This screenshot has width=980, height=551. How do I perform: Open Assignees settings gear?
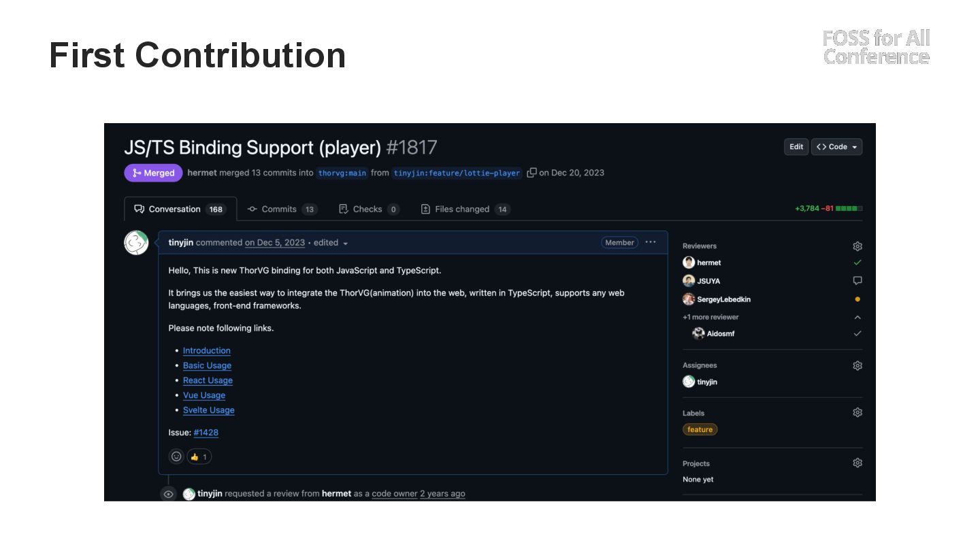857,365
